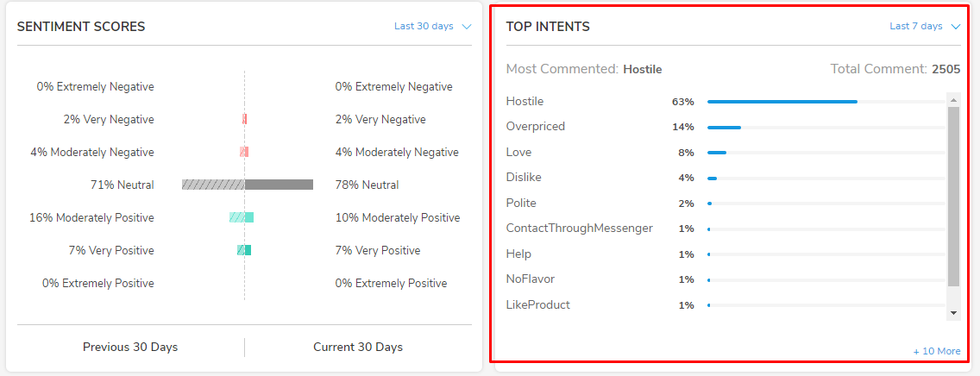Click the hatched Neutral bar for previous period
The width and height of the screenshot is (980, 376).
tap(213, 185)
